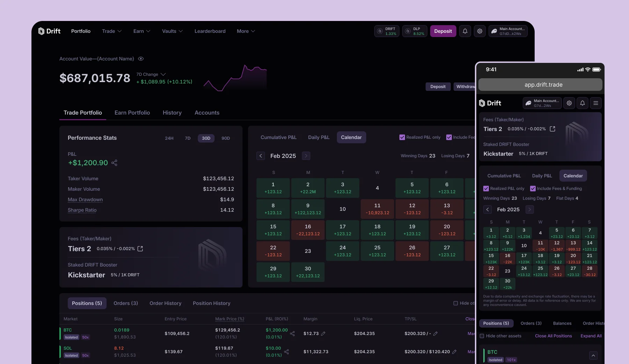The height and width of the screenshot is (364, 629).
Task: Toggle Realized P&L only in mobile view
Action: coord(486,189)
